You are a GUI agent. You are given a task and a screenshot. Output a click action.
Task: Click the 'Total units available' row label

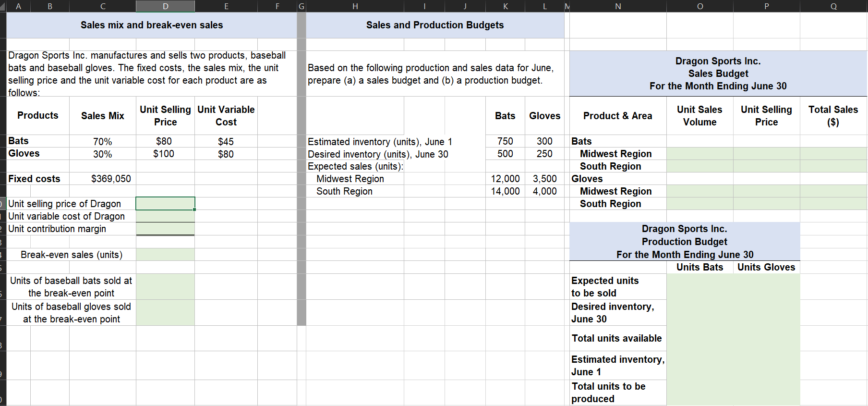click(x=618, y=338)
